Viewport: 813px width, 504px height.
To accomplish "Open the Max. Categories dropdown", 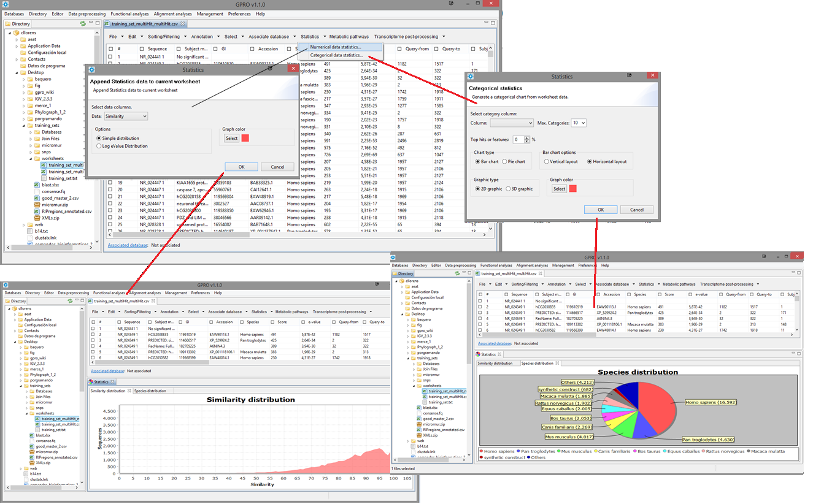I will tap(578, 123).
